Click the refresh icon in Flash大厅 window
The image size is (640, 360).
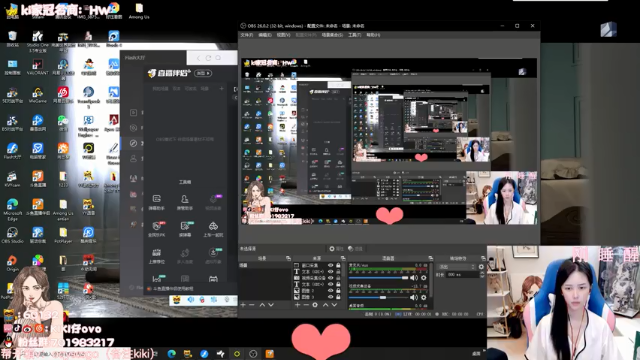(x=208, y=58)
